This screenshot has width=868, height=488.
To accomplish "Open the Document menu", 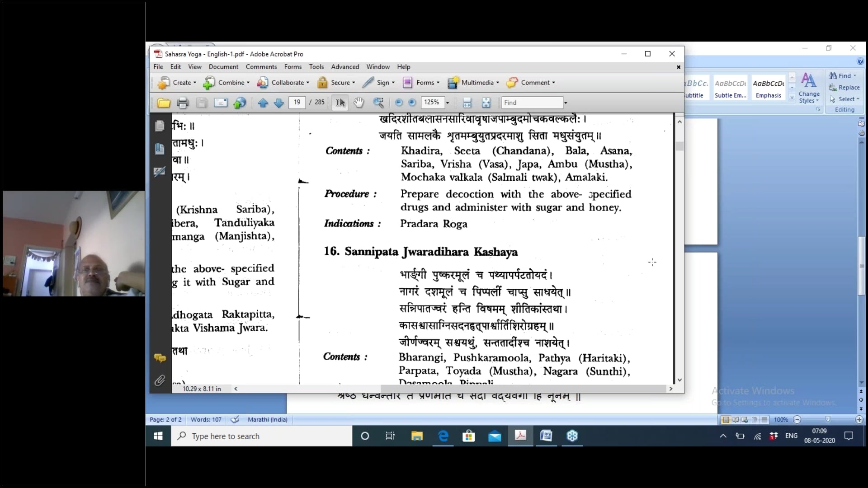I will coord(223,67).
